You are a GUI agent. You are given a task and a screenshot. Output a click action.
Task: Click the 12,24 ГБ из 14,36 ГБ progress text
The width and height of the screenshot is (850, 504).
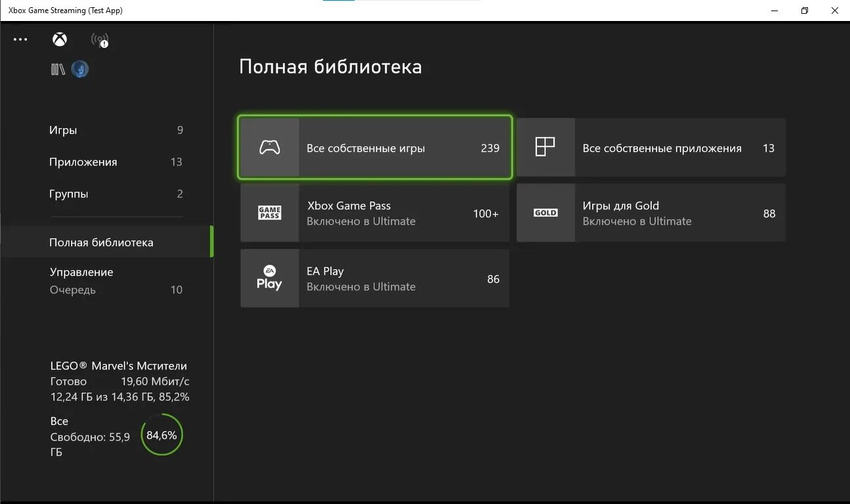(x=120, y=397)
